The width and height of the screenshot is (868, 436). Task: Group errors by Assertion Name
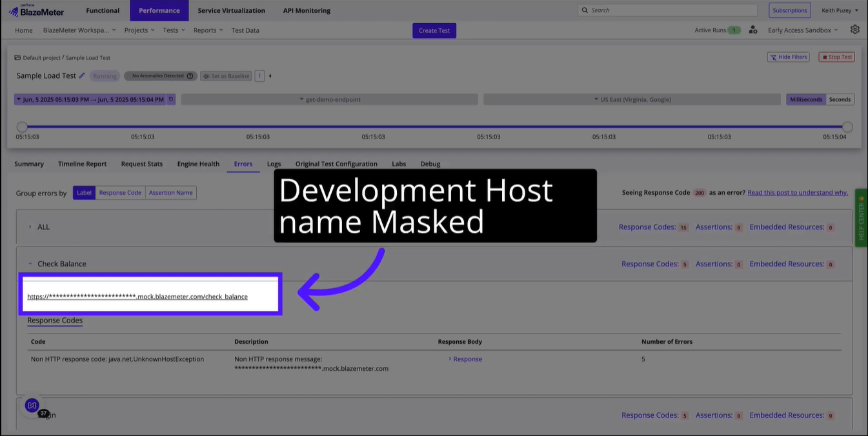[x=171, y=192]
